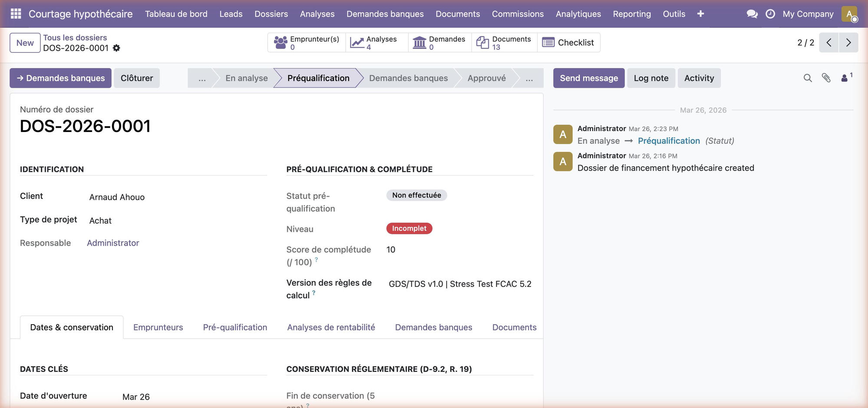Open Emprunteur(s) smart button
The width and height of the screenshot is (868, 408).
coord(307,43)
